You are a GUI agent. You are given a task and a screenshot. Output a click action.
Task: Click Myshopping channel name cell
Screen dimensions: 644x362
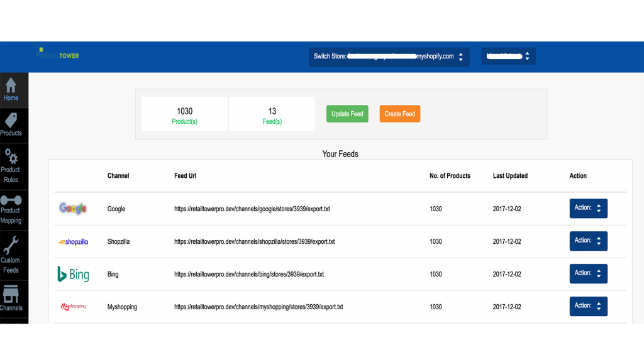(x=122, y=307)
